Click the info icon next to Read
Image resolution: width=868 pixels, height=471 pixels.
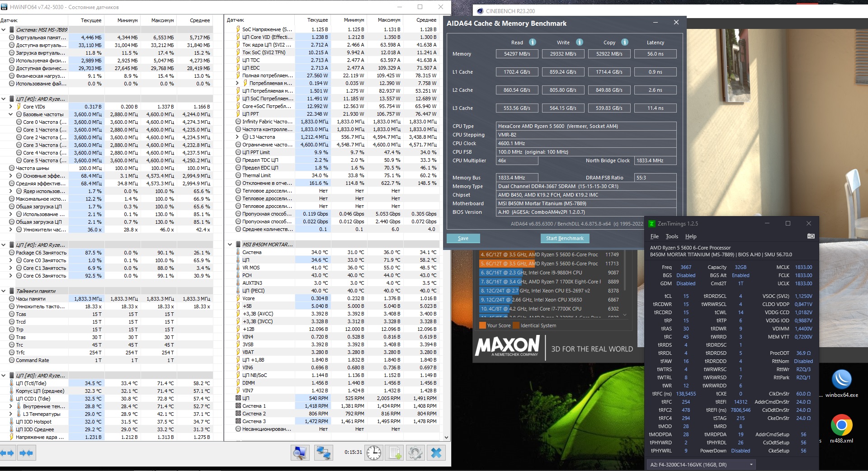click(533, 42)
